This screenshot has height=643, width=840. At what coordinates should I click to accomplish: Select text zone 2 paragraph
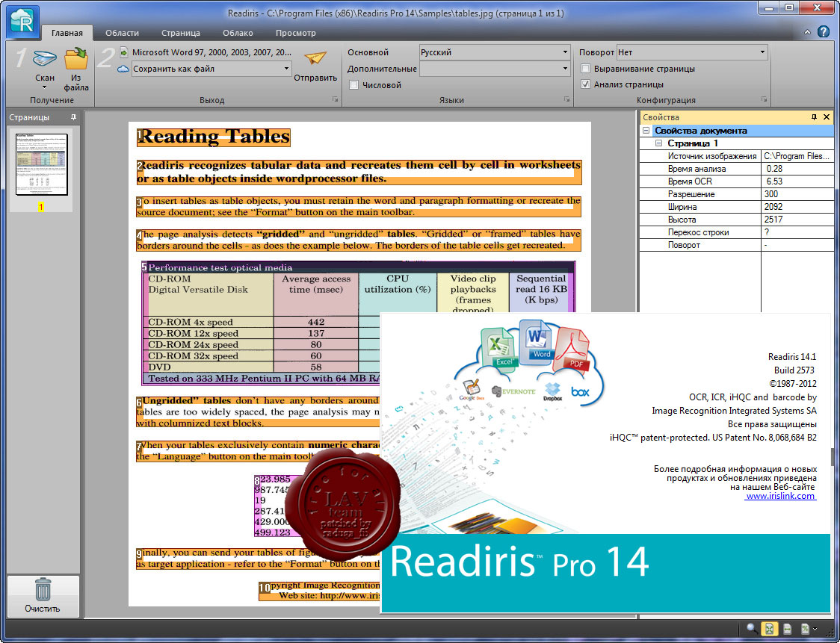point(359,172)
